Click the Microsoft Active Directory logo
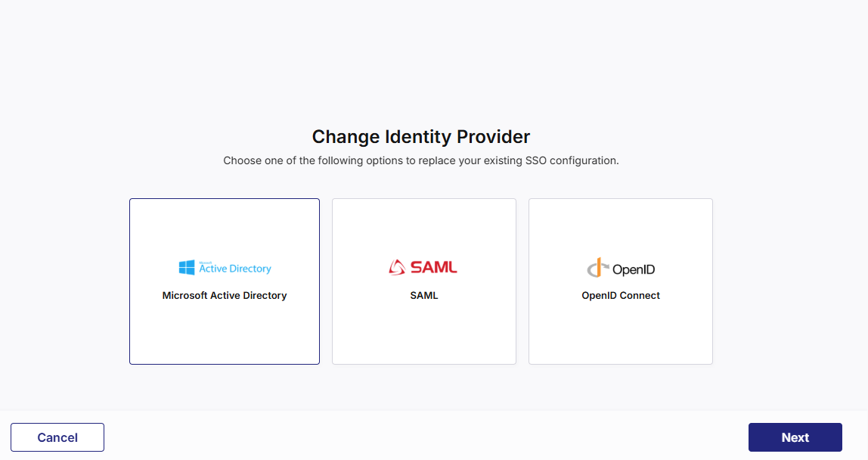 [x=225, y=267]
